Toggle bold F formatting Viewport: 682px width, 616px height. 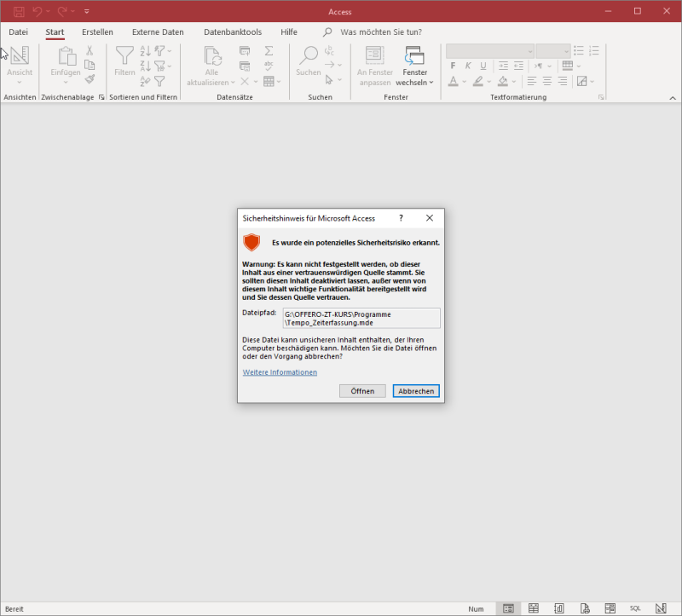(x=453, y=66)
